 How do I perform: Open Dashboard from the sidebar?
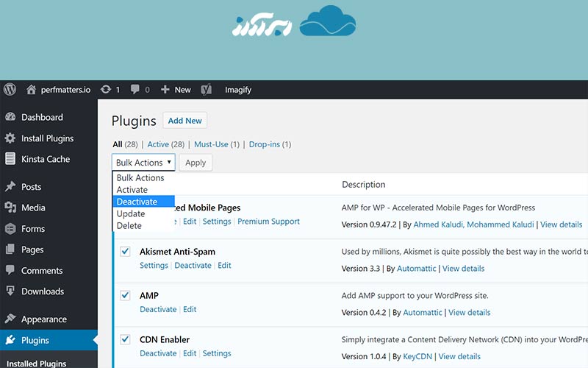coord(42,117)
